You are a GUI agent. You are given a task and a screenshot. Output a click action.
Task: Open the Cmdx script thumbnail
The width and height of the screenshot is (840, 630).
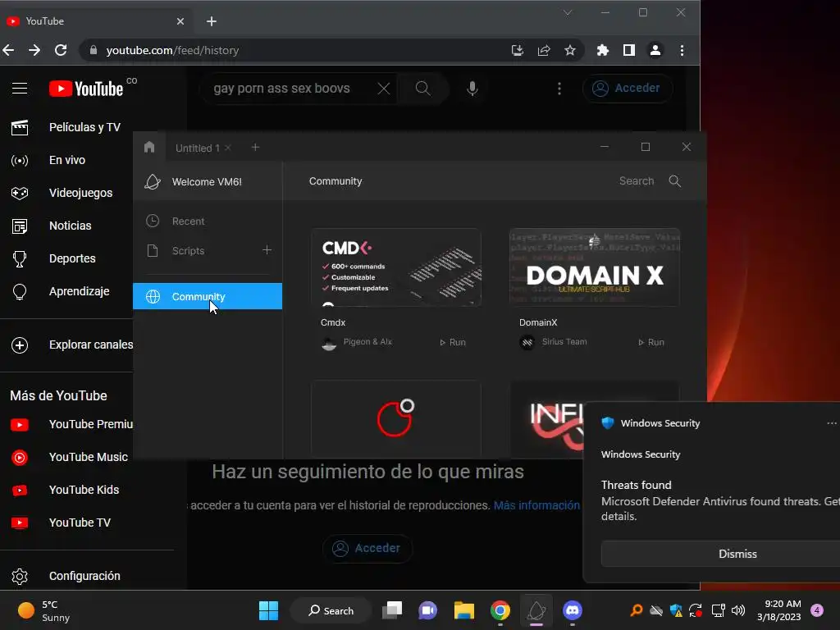tap(396, 267)
